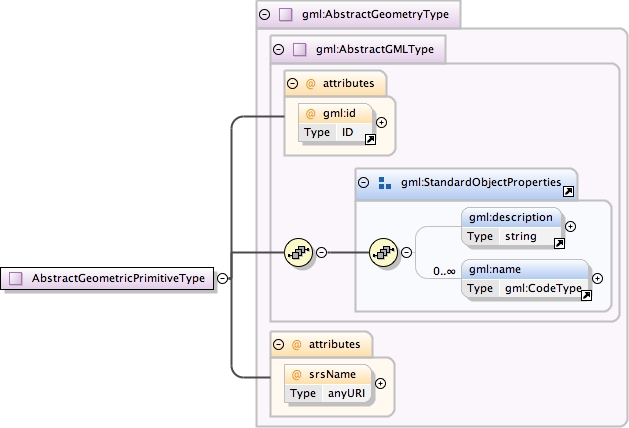Screen dimensions: 629x428
Task: Follow the reference arrow on gml:StandardObjectProperties
Action: (x=568, y=192)
